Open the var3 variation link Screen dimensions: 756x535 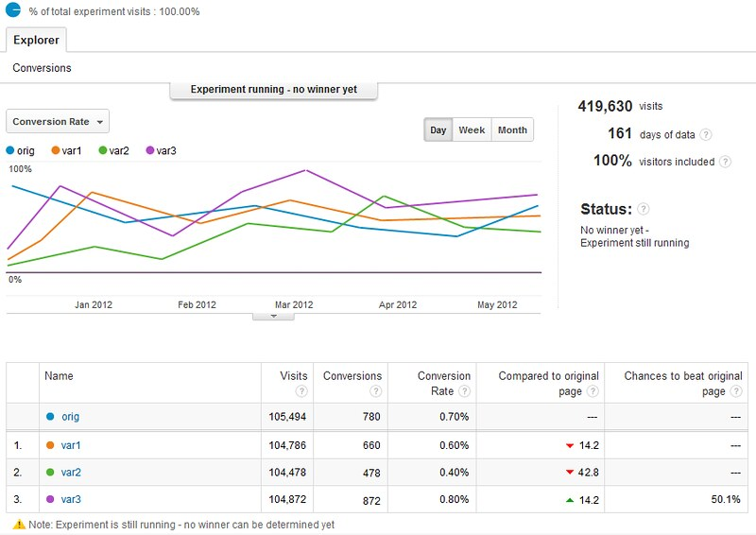tap(72, 499)
